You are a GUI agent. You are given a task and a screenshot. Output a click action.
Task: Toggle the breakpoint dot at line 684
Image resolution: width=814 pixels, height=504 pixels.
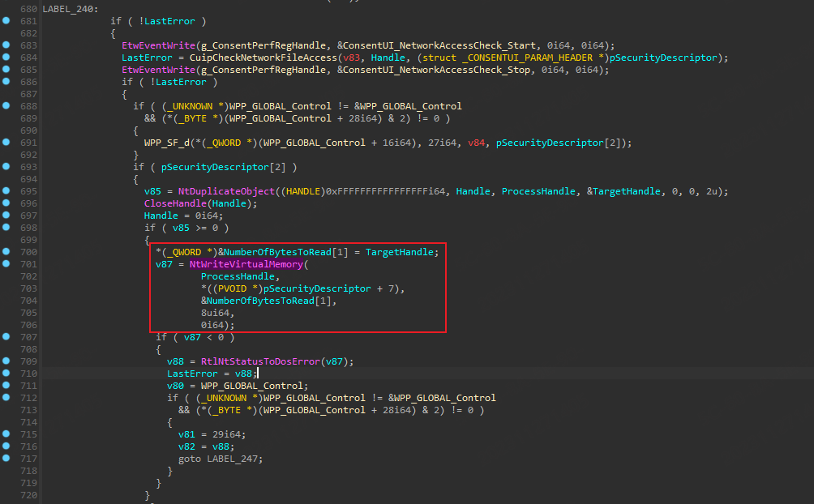pyautogui.click(x=6, y=58)
